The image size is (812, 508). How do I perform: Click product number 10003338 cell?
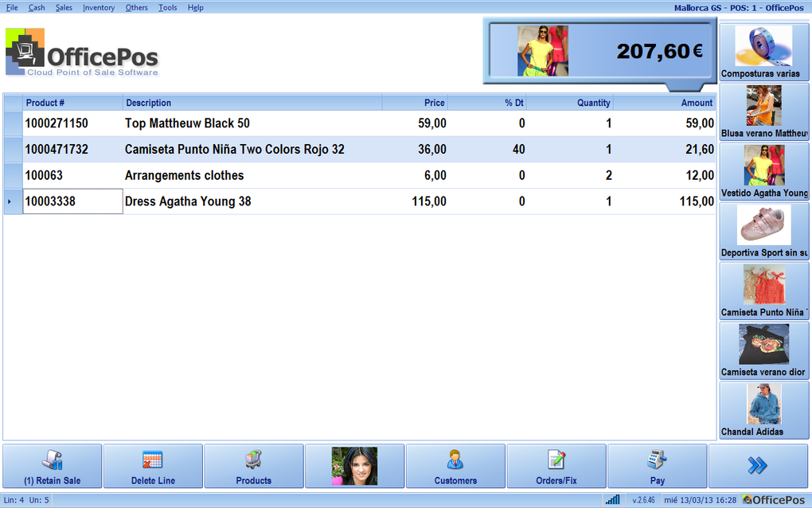point(73,201)
